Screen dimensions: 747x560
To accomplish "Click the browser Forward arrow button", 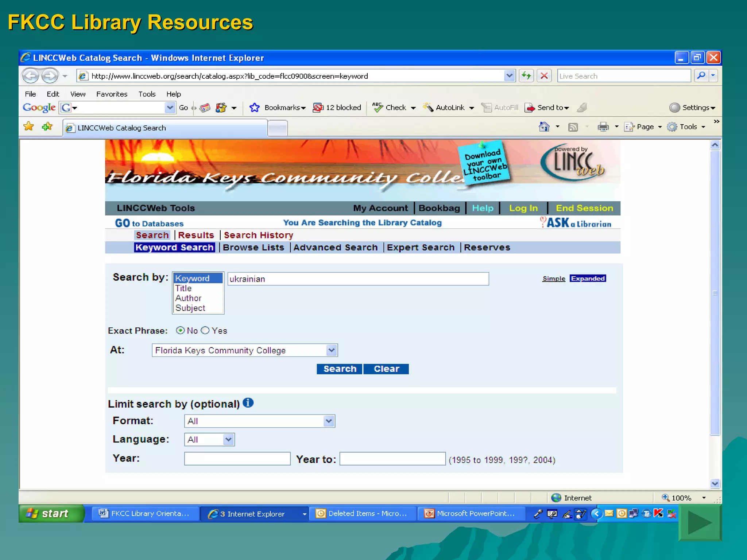I will (x=50, y=76).
